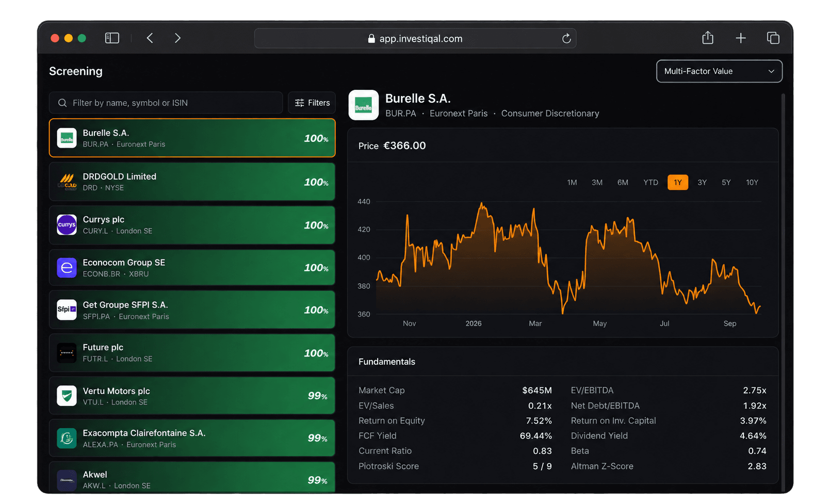830x504 pixels.
Task: Select the 1Y chart range
Action: (x=678, y=183)
